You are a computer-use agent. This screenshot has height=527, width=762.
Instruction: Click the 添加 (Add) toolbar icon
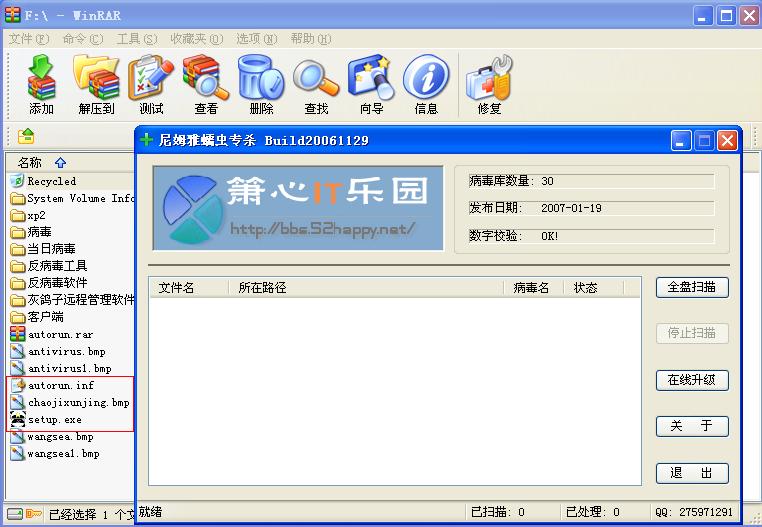[41, 85]
